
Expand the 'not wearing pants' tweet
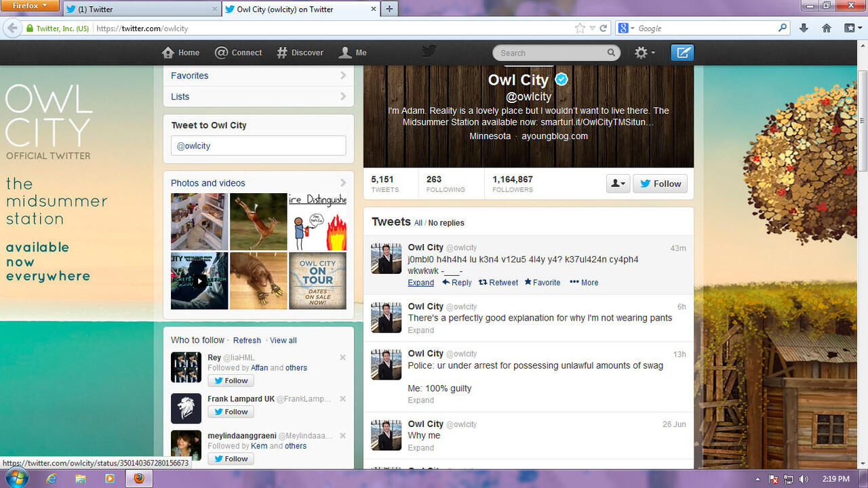[x=421, y=330]
